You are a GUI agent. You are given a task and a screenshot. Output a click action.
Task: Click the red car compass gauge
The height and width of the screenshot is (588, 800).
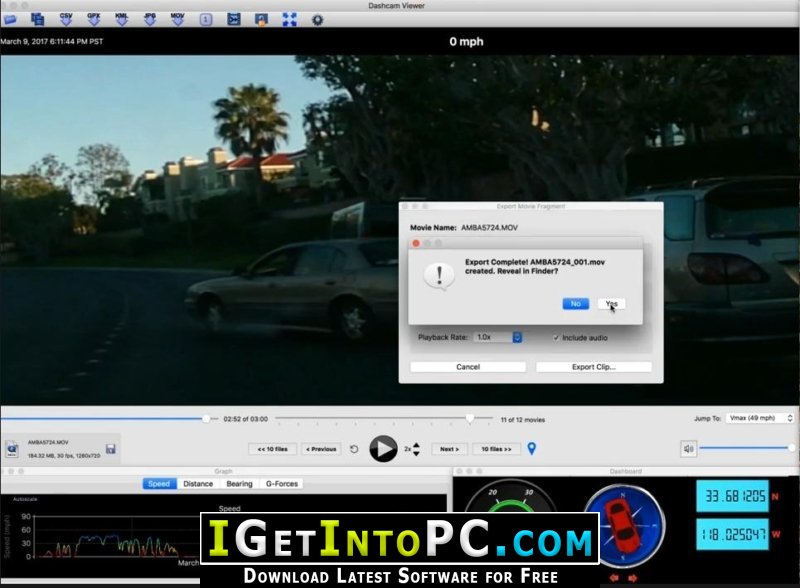[624, 526]
